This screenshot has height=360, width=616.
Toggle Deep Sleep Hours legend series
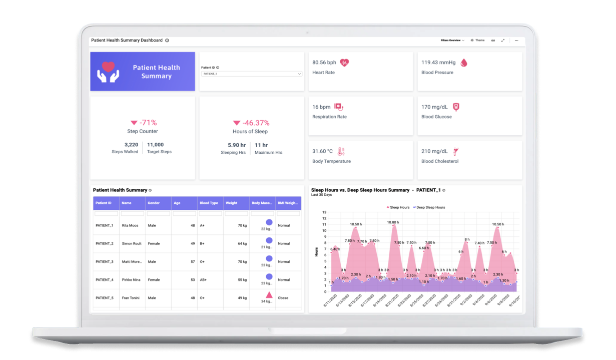(x=429, y=207)
